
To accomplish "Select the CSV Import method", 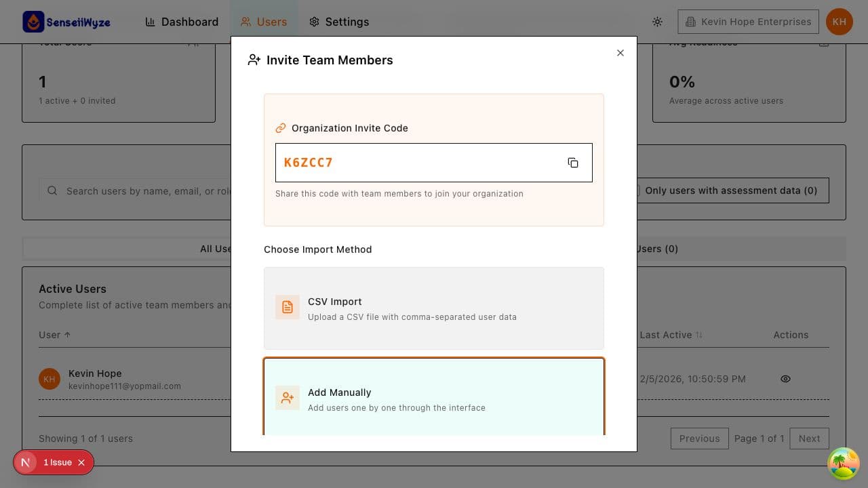I will [434, 308].
